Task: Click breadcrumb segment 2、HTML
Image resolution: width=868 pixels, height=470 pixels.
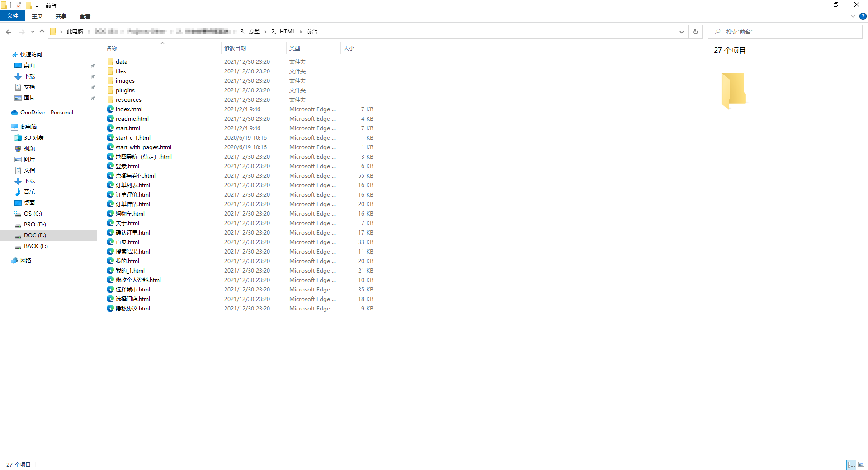Action: point(283,32)
